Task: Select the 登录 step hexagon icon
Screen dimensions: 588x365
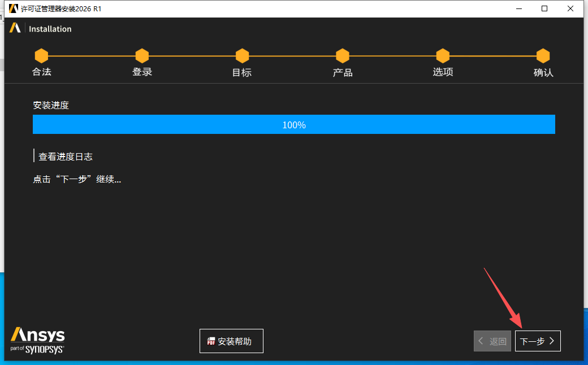Action: pyautogui.click(x=142, y=56)
